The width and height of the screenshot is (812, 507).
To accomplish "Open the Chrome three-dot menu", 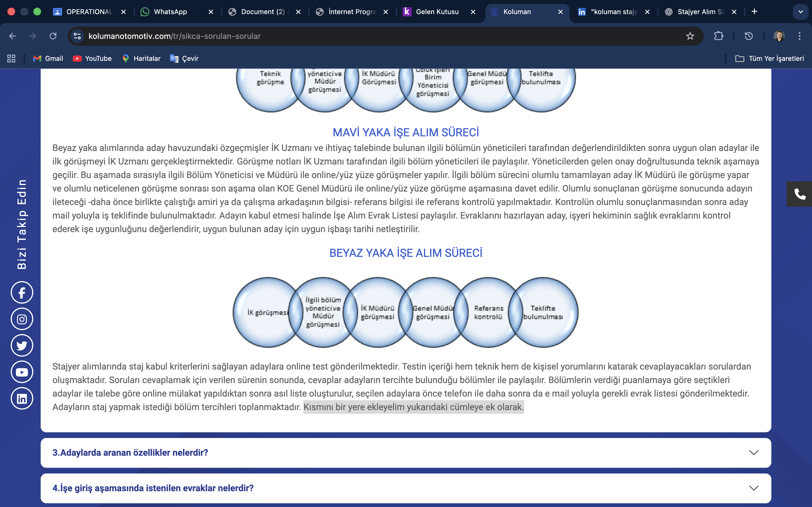I will pos(799,36).
